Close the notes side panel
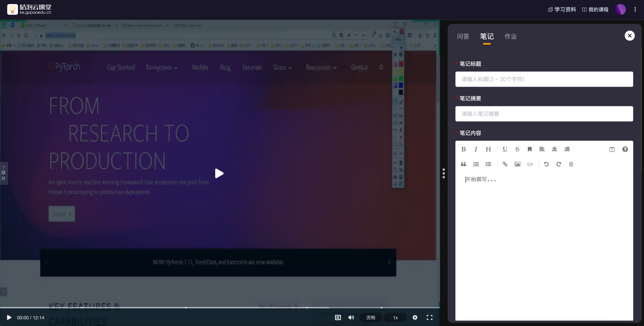The height and width of the screenshot is (326, 644). tap(630, 36)
